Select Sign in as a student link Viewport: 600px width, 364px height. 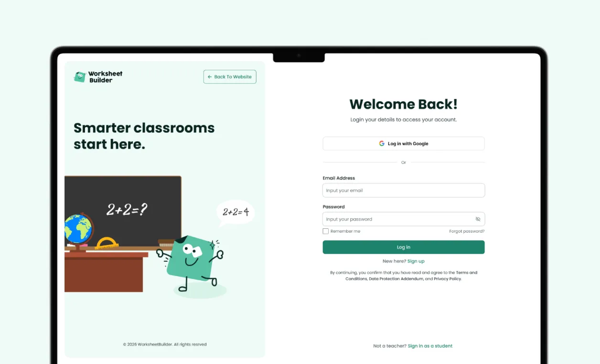pyautogui.click(x=430, y=346)
